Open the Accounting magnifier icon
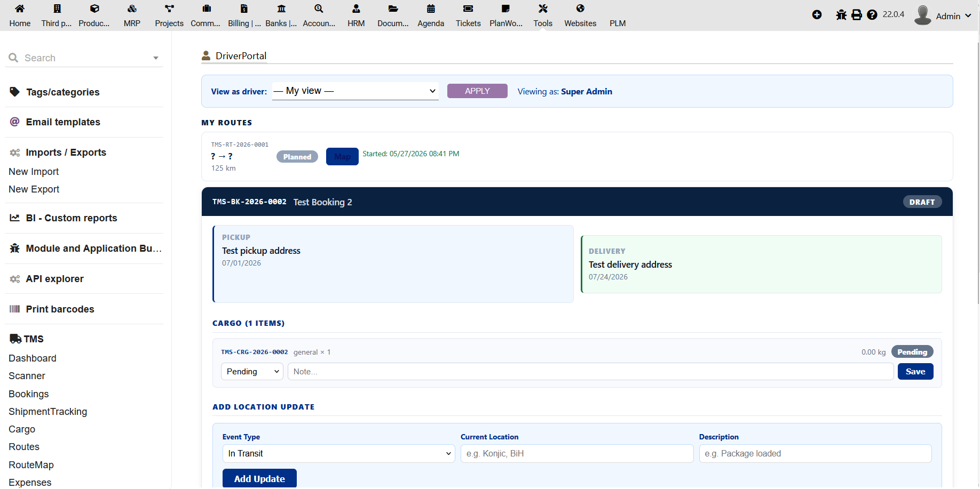980x489 pixels. [319, 9]
